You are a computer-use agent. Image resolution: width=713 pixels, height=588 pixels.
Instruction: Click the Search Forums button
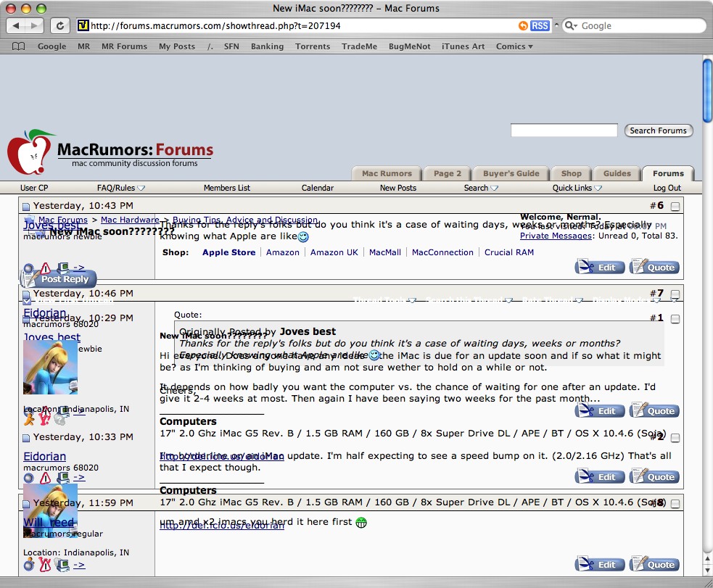click(x=658, y=131)
